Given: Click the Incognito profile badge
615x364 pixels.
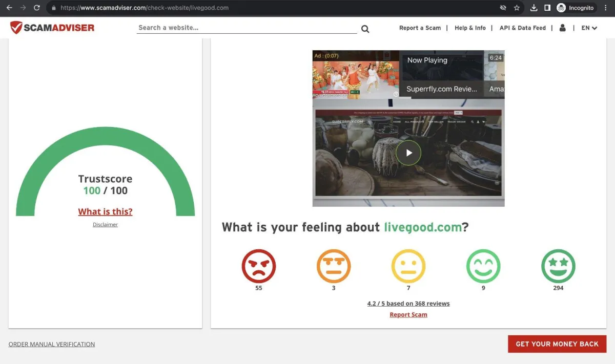Looking at the screenshot, I should click(576, 8).
